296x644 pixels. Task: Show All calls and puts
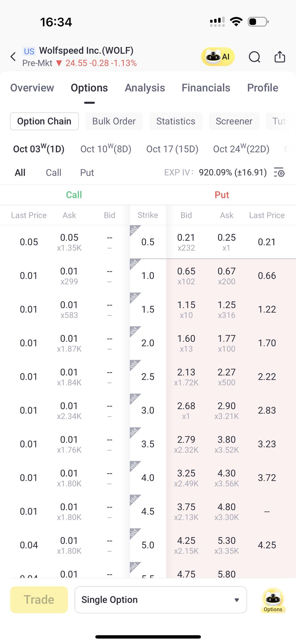pos(20,173)
